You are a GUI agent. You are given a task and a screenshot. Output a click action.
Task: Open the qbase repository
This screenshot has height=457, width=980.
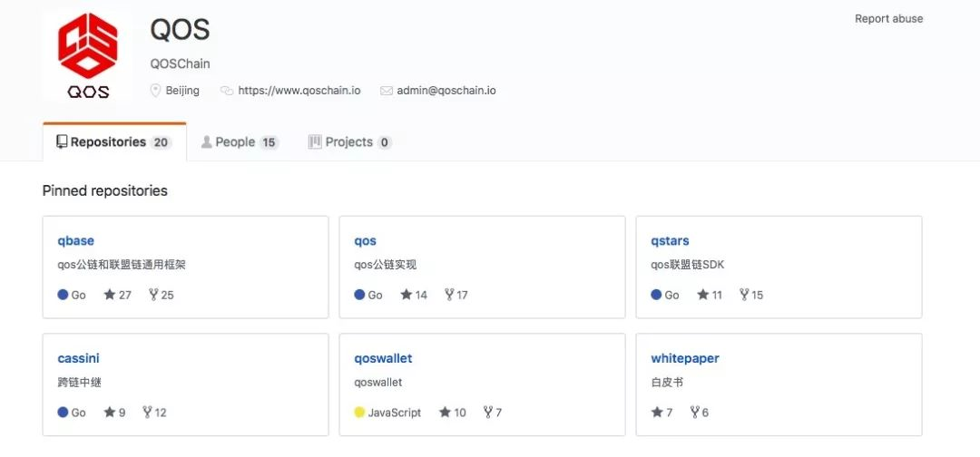click(75, 241)
